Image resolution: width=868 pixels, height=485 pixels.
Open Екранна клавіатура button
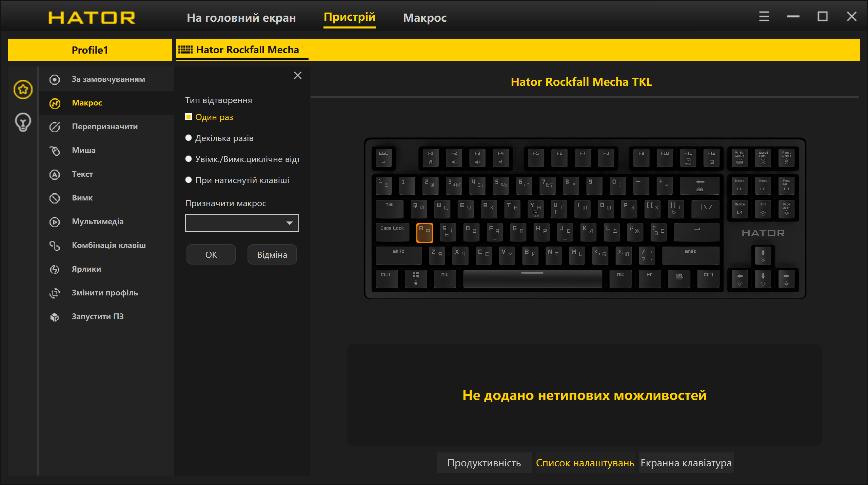[x=686, y=463]
